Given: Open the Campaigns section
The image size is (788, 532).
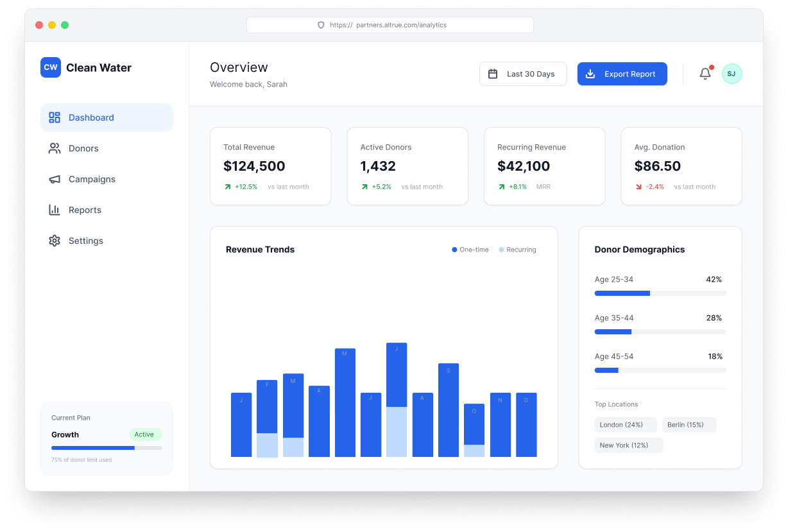Looking at the screenshot, I should point(107,179).
